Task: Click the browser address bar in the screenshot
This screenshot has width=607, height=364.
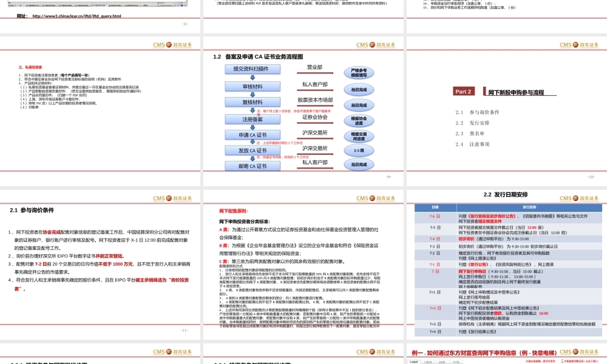Action: point(91,2)
